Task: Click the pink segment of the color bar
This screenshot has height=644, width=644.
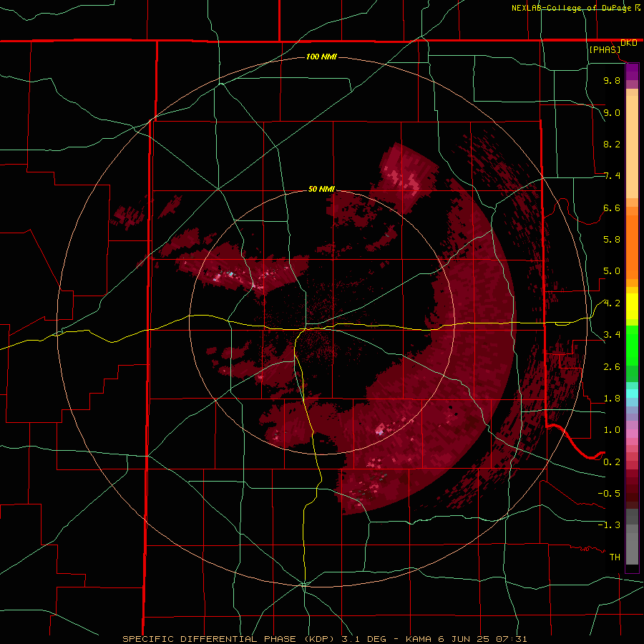Action: click(632, 434)
